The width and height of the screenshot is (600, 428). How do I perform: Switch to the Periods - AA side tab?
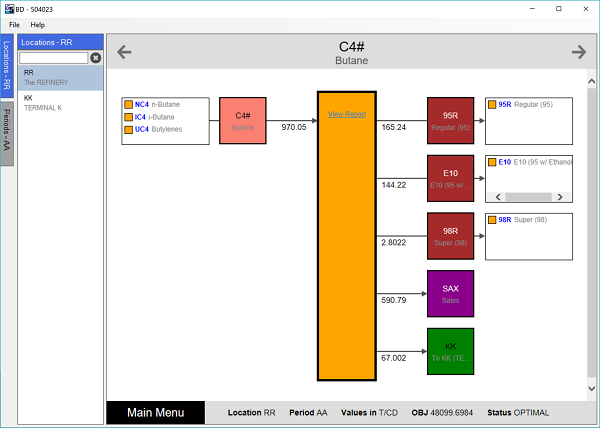(x=7, y=128)
